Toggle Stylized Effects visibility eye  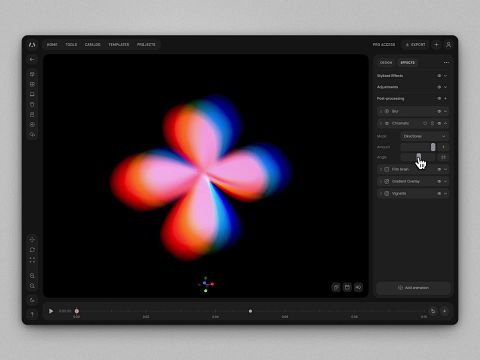(439, 76)
